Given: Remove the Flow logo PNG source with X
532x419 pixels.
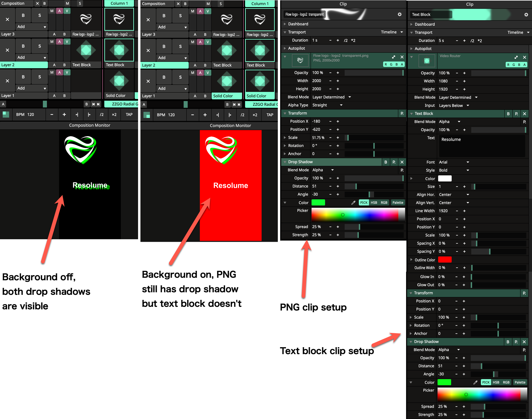Looking at the screenshot, I should point(402,57).
